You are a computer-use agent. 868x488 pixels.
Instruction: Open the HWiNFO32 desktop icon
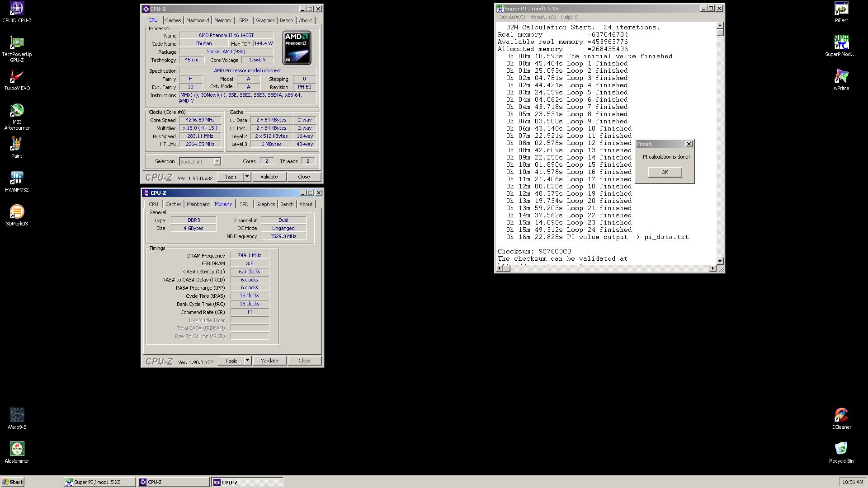[17, 182]
